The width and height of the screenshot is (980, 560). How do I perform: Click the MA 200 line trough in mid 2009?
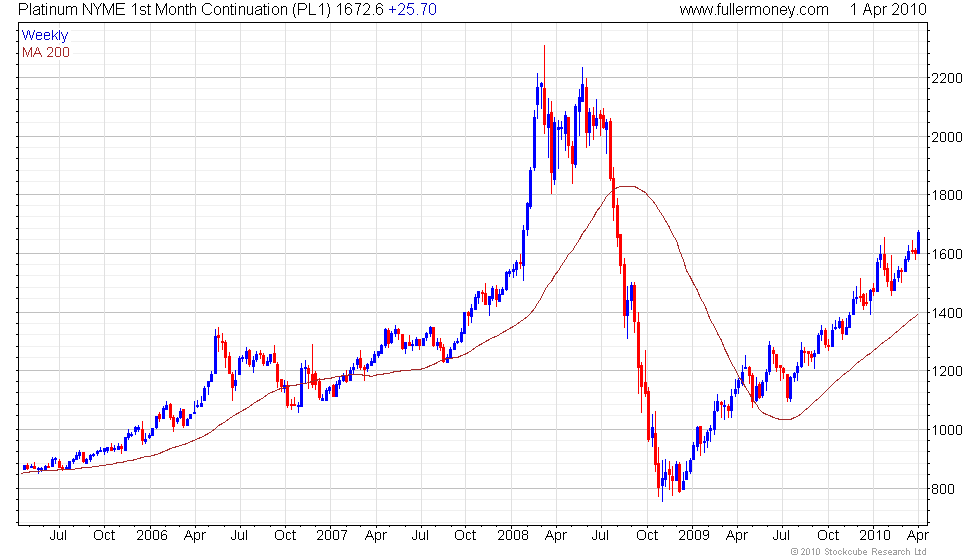point(784,419)
